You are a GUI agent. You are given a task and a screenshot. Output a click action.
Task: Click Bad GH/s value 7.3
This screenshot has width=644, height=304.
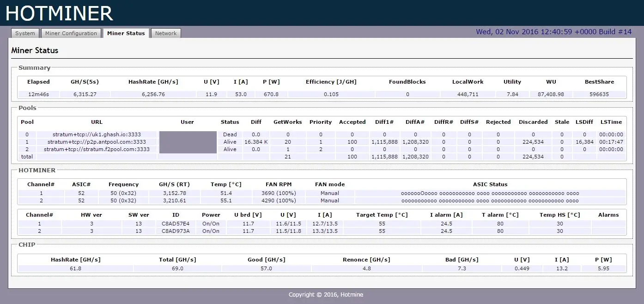click(x=462, y=268)
